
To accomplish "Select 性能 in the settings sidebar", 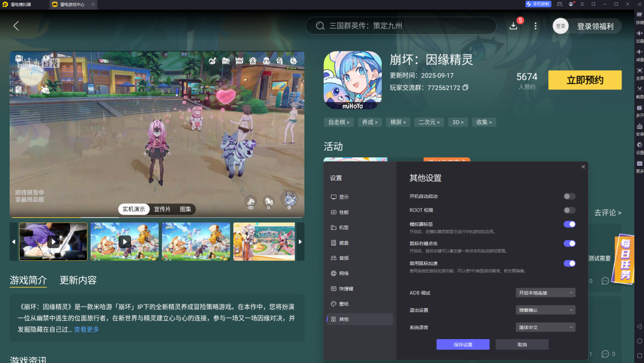I will coord(359,212).
